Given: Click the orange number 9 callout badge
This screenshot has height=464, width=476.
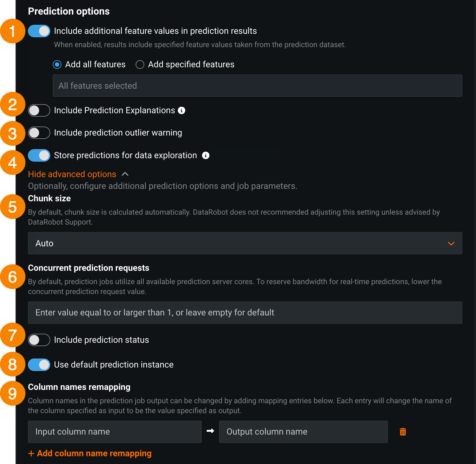Looking at the screenshot, I should [x=12, y=394].
